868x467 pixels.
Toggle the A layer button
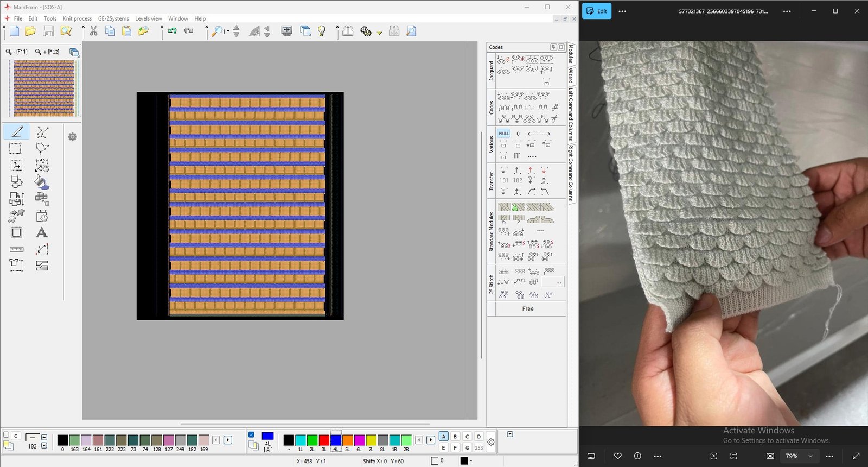[x=444, y=437]
